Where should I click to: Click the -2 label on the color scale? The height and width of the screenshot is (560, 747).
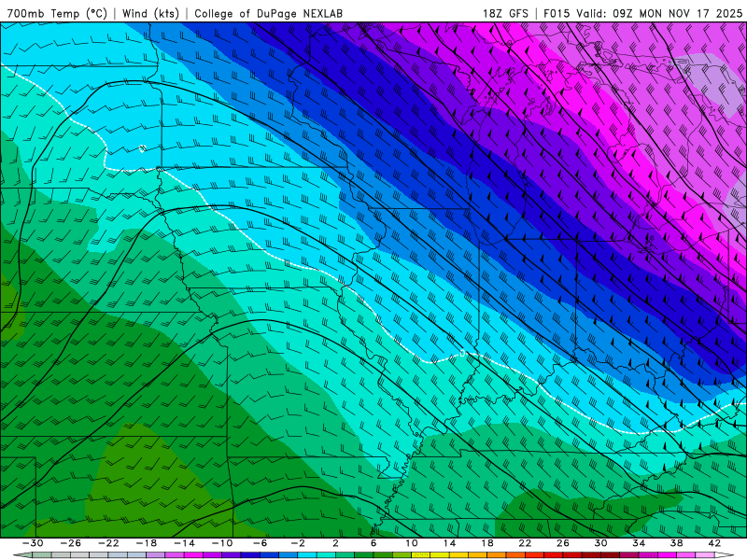298,543
